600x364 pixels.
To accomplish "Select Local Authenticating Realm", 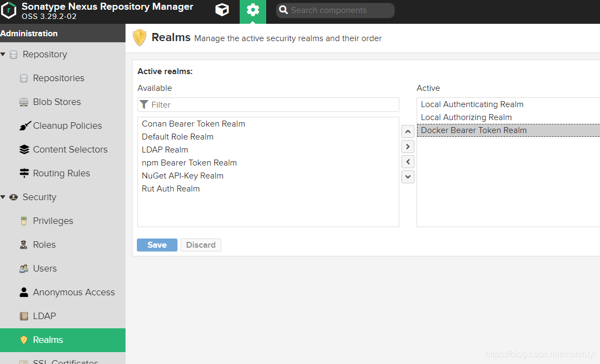I will [x=509, y=104].
